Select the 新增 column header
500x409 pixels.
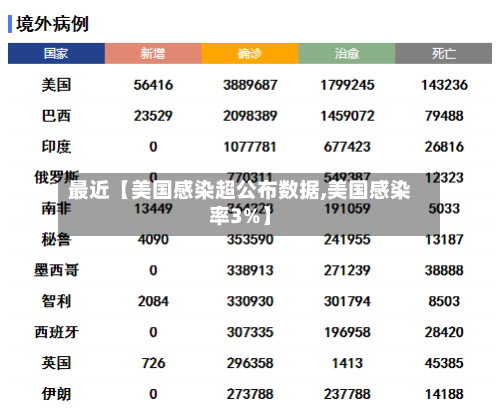[153, 53]
